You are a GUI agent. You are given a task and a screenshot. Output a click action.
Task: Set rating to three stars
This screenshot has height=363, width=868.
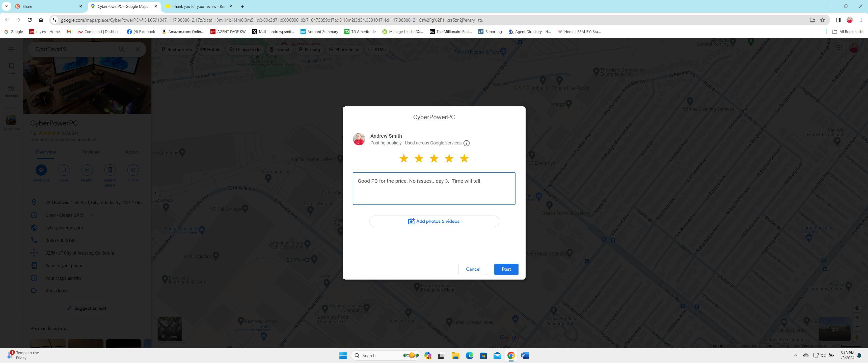(x=434, y=159)
